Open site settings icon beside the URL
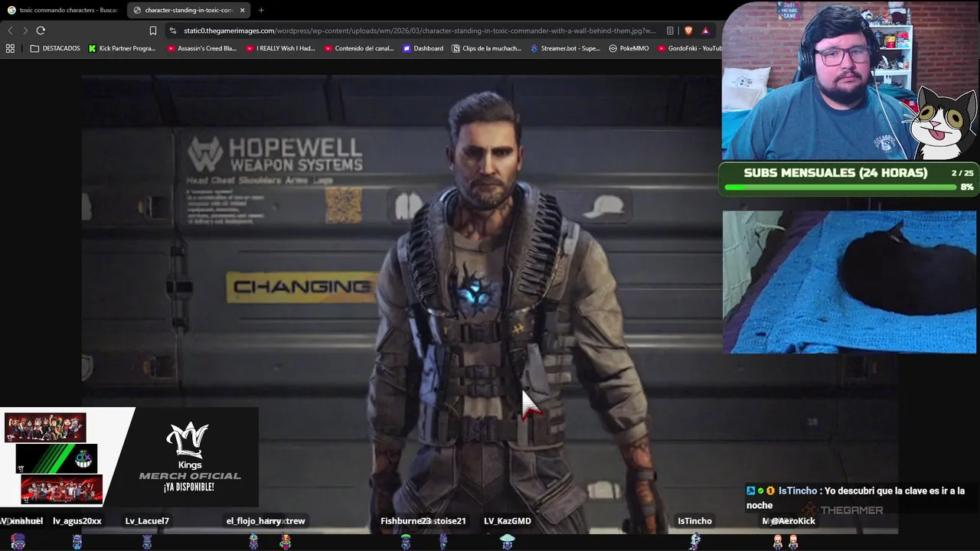This screenshot has width=980, height=551. (x=173, y=31)
